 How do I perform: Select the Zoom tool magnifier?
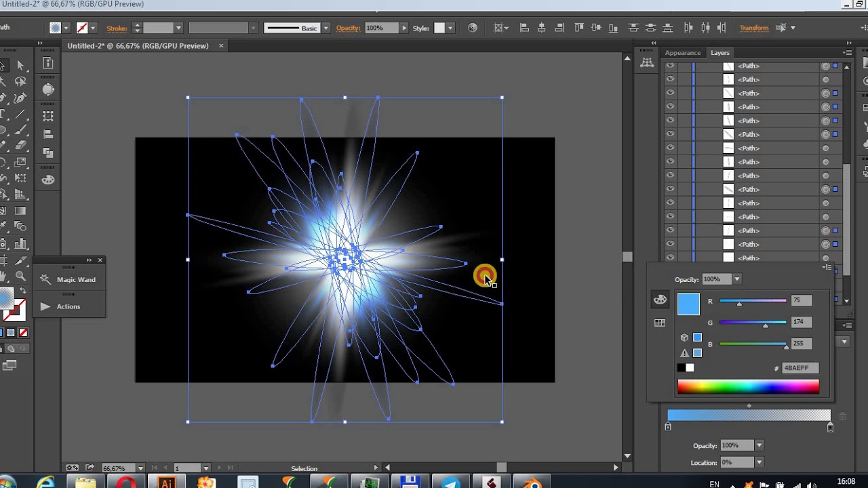point(20,276)
